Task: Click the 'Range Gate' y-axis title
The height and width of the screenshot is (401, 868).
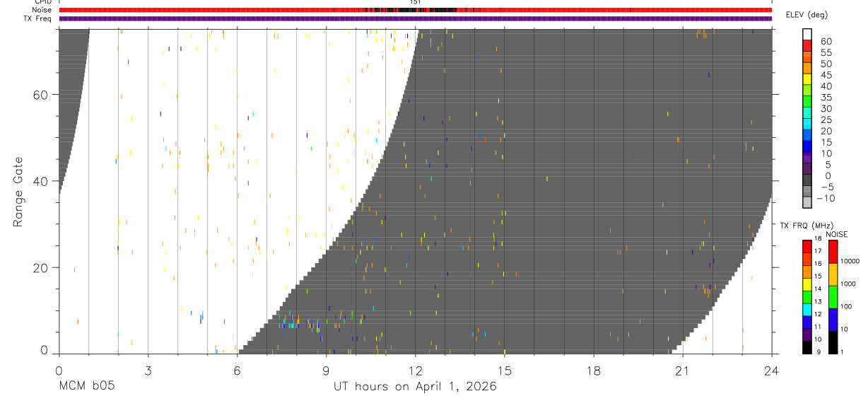Action: (18, 192)
